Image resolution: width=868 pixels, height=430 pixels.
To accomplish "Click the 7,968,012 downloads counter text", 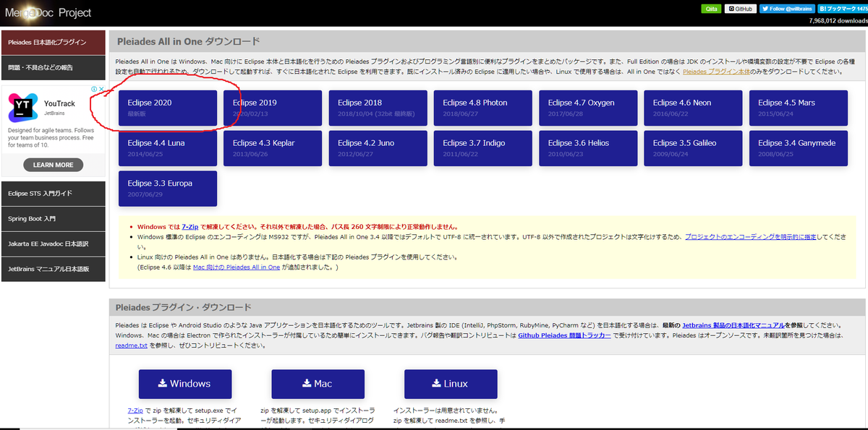I will 837,21.
